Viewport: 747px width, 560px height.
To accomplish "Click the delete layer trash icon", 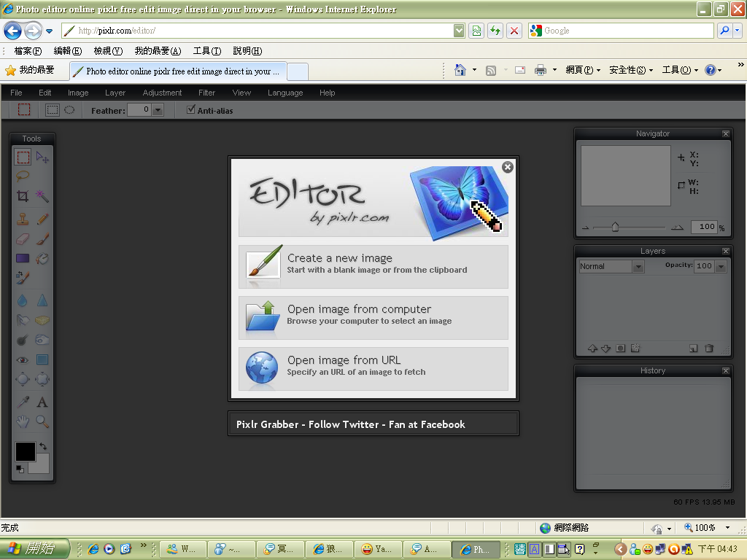I will point(709,348).
